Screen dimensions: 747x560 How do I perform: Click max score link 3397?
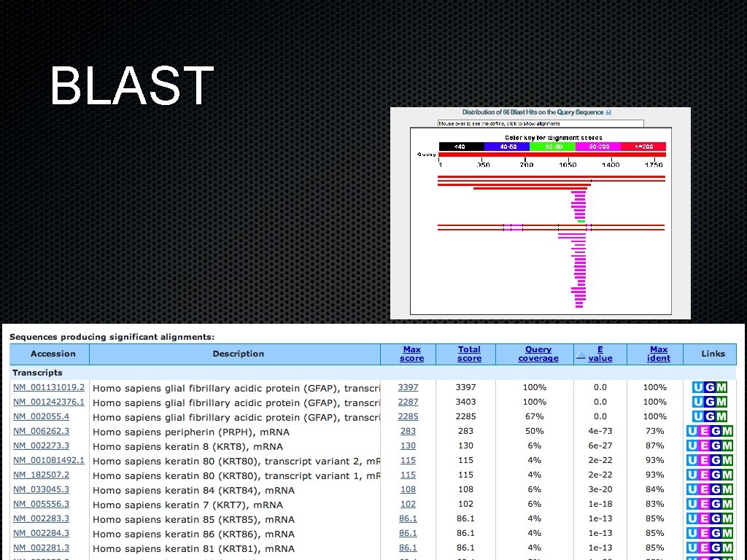pyautogui.click(x=409, y=388)
